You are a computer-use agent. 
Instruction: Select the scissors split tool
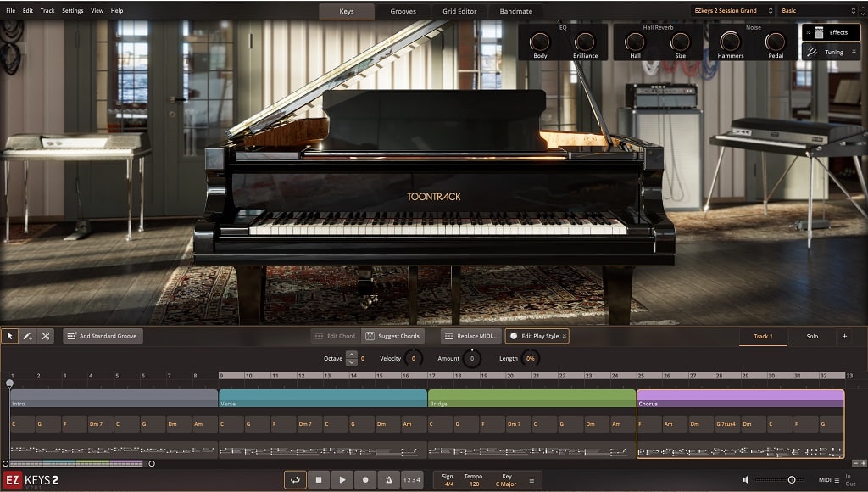click(46, 336)
